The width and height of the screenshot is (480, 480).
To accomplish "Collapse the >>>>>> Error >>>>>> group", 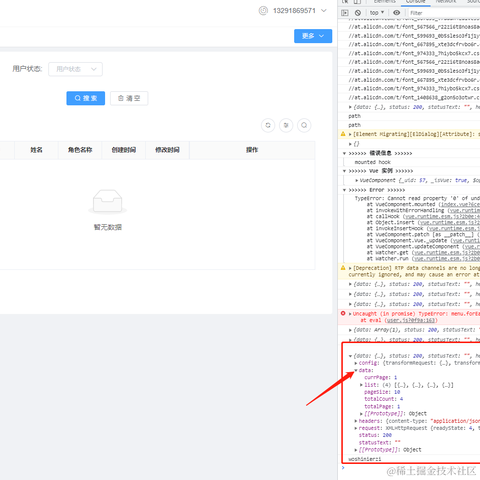I will pos(344,190).
